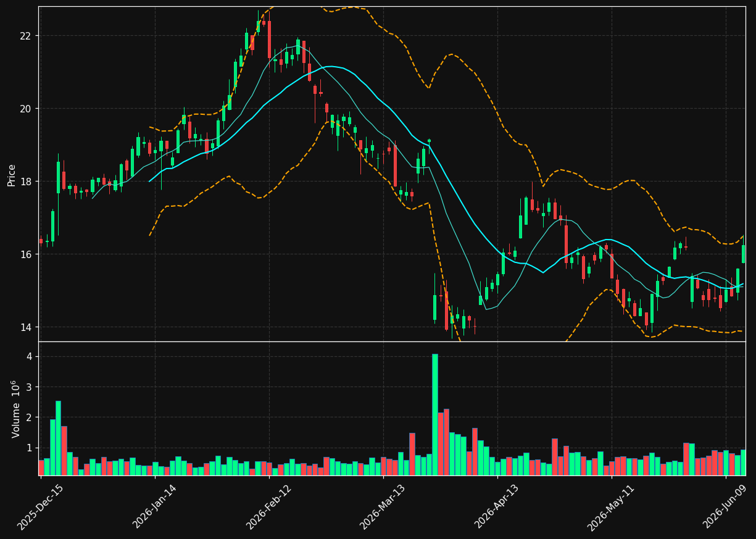Click the volume axis tick 4
This screenshot has height=539, width=756.
click(x=28, y=357)
